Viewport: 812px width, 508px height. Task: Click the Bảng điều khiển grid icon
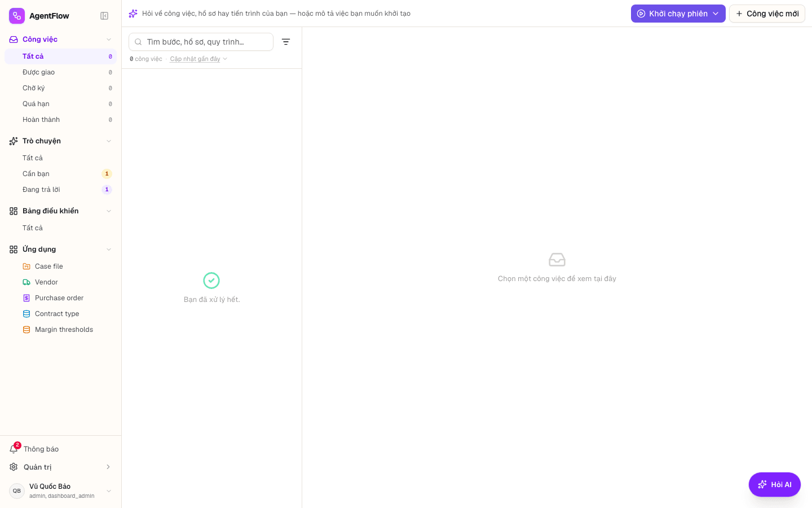click(14, 211)
